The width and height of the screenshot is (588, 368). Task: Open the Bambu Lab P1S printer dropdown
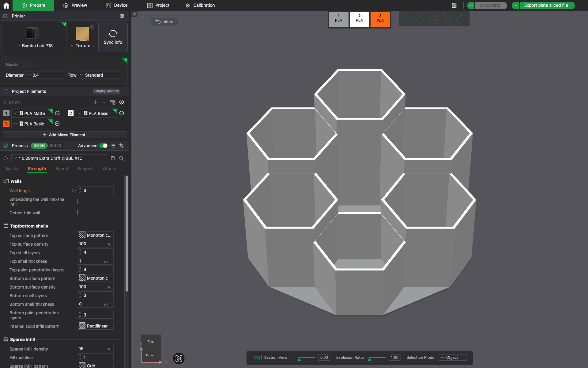coord(34,46)
